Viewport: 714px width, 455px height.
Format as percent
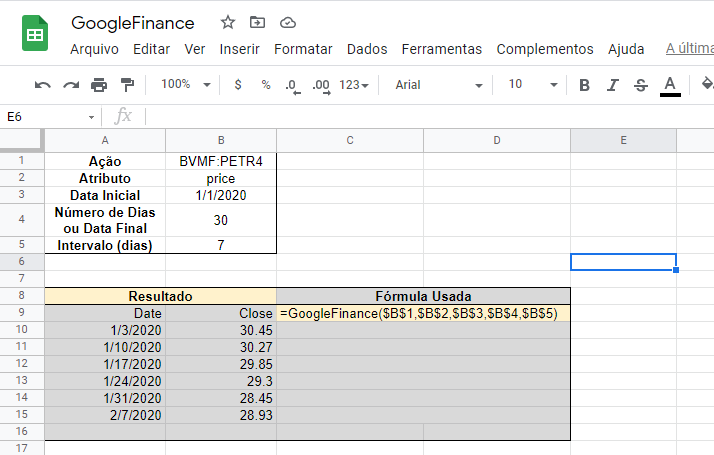[x=266, y=85]
